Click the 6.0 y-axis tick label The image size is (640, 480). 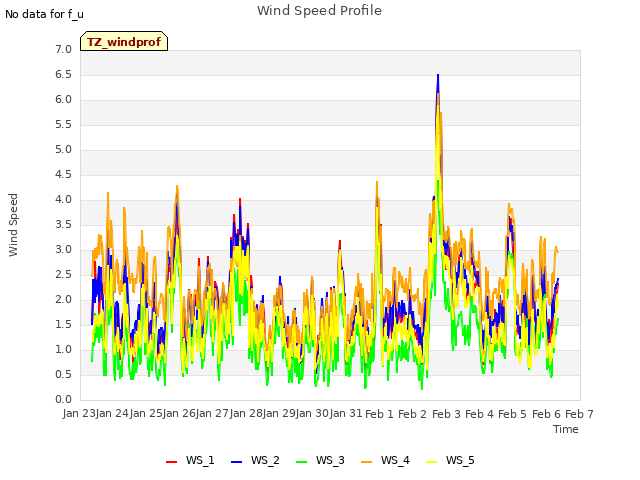[x=63, y=100]
